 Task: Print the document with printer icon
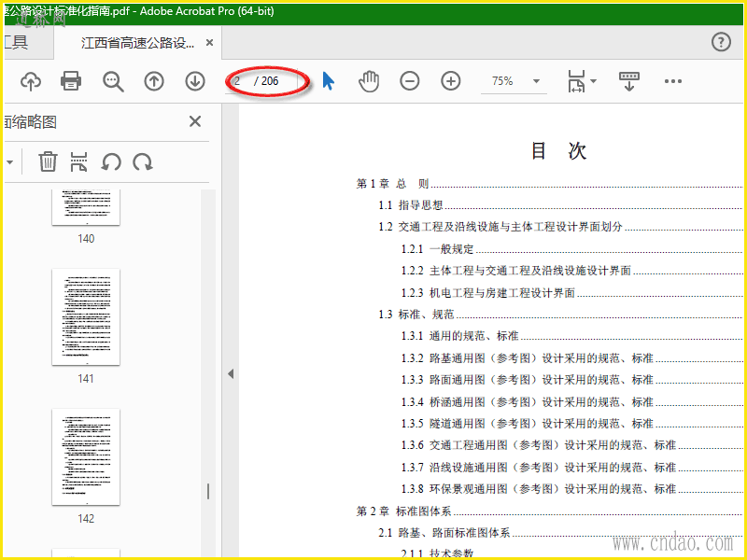tap(71, 81)
